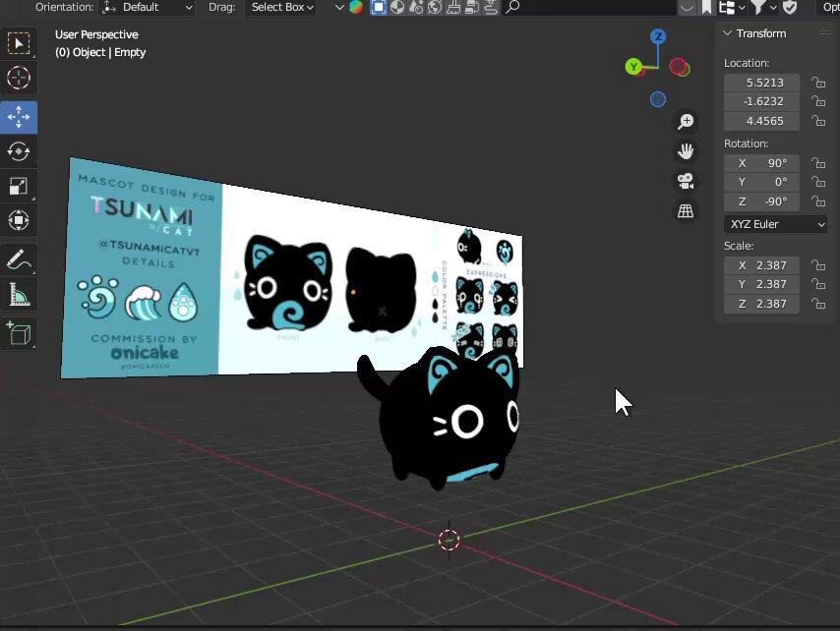This screenshot has height=631, width=840.
Task: Click the blue Z axis gizmo ball
Action: (658, 36)
